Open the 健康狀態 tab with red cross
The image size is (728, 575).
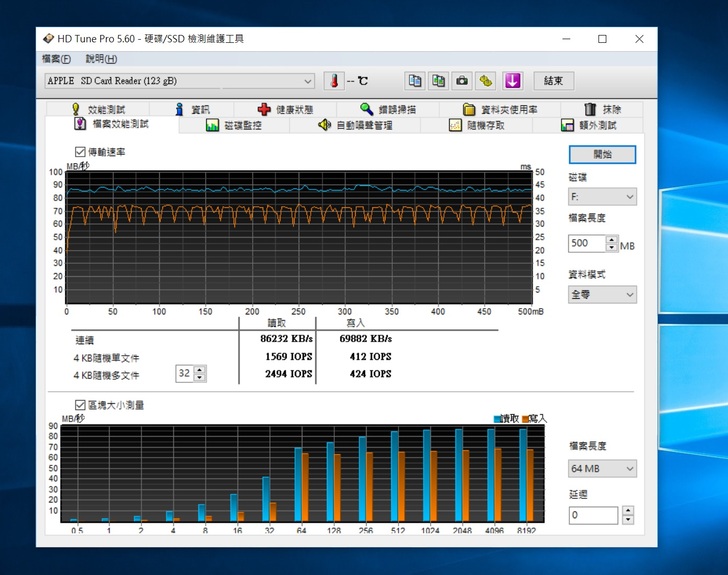click(285, 109)
